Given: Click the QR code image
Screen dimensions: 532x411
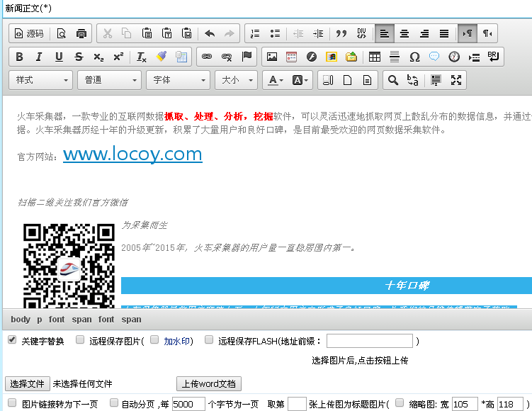Looking at the screenshot, I should pos(69,266).
